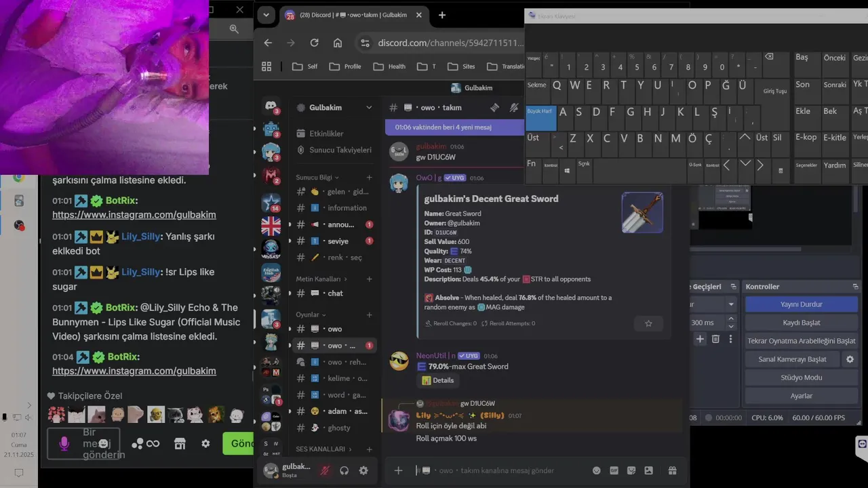Open the Union Jack flag server
The height and width of the screenshot is (488, 868).
[x=271, y=225]
